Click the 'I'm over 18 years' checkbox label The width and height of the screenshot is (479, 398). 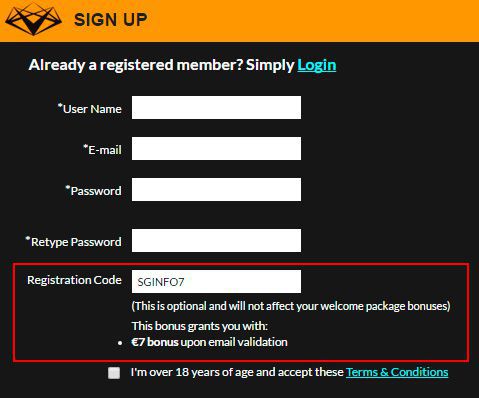(237, 372)
